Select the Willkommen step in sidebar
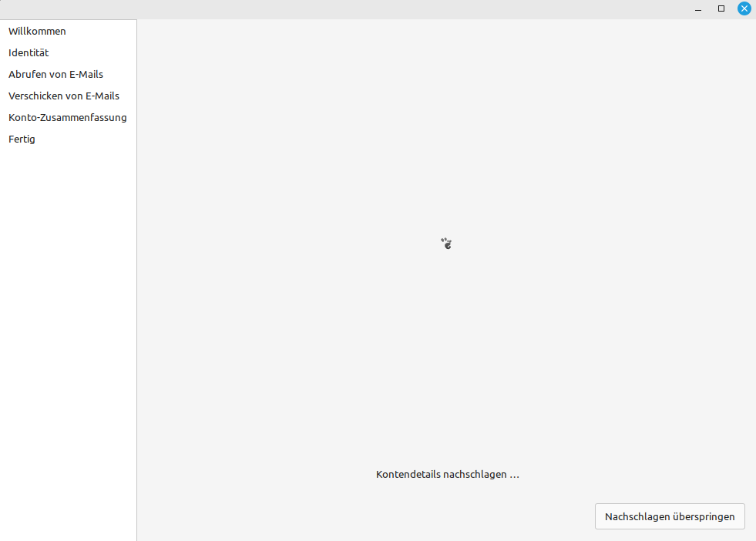The image size is (756, 541). (37, 32)
